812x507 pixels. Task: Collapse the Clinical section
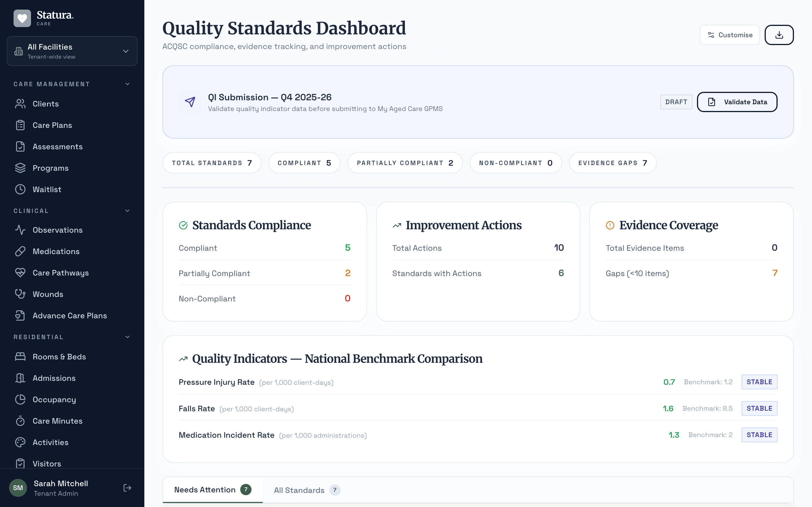[127, 211]
